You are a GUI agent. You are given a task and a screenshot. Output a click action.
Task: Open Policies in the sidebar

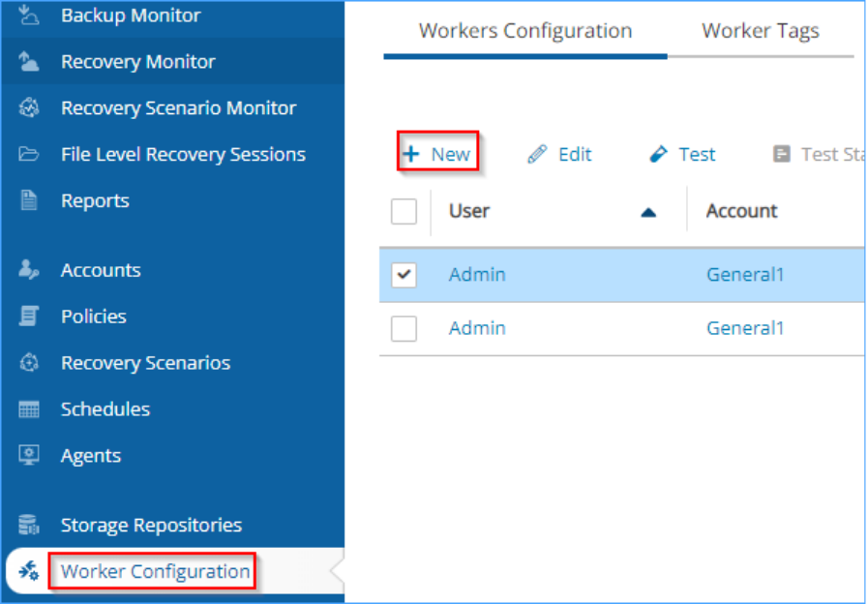tap(94, 317)
